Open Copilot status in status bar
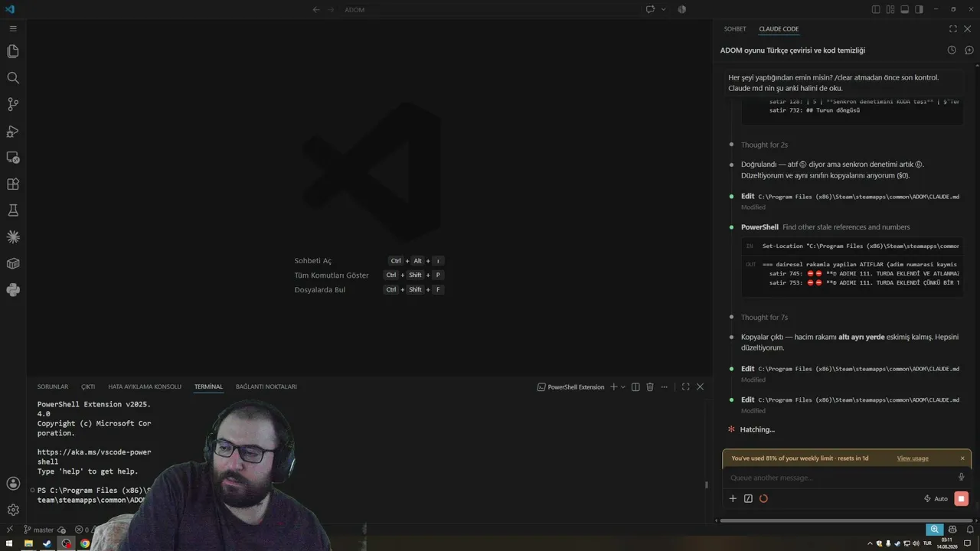Image resolution: width=980 pixels, height=551 pixels. (952, 530)
